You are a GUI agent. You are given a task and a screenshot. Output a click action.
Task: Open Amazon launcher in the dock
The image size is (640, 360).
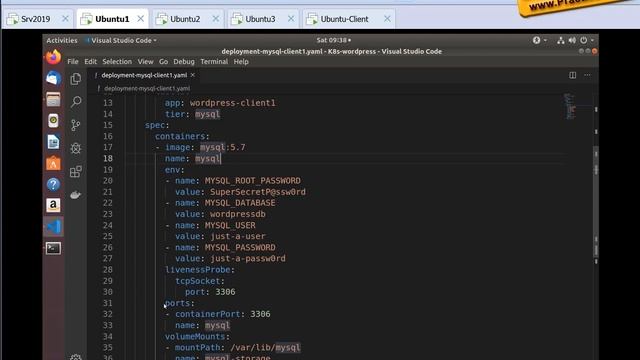[x=53, y=205]
